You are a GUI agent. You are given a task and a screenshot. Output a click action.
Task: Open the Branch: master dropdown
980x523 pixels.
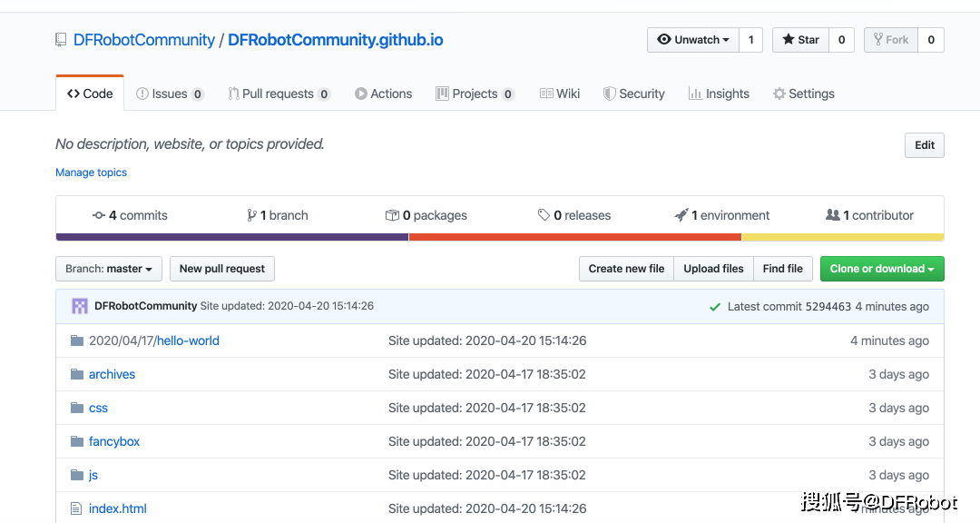pos(109,269)
